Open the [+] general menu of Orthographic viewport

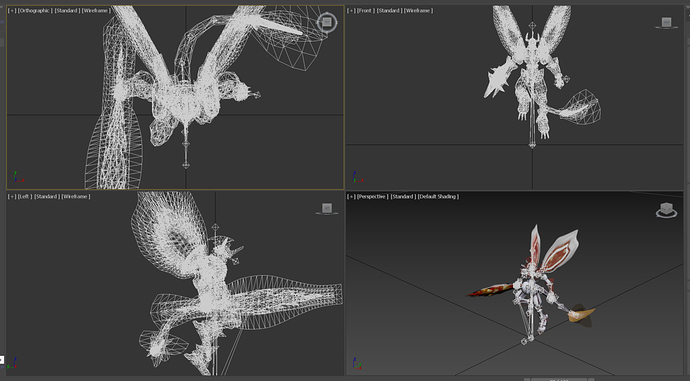click(12, 11)
